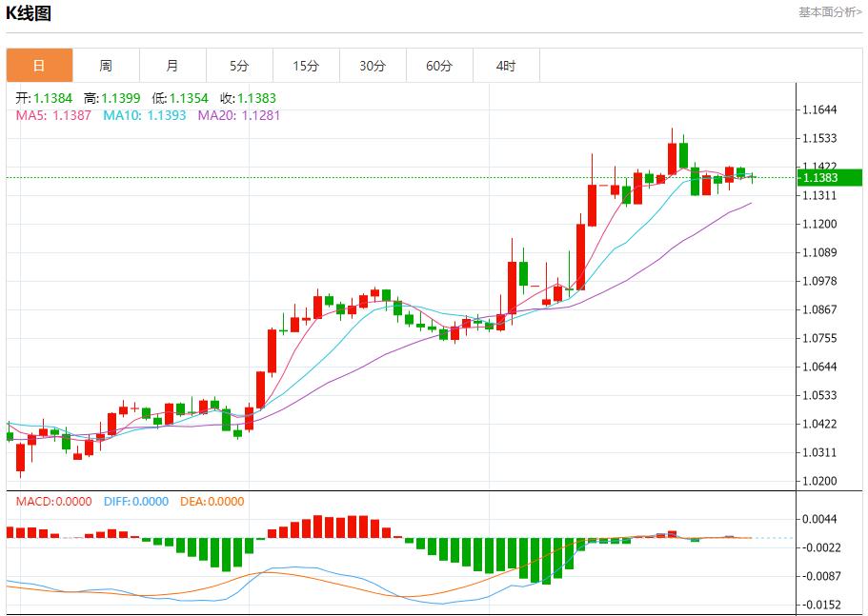Click the MA20 indicator label
The height and width of the screenshot is (616, 868).
(x=238, y=115)
